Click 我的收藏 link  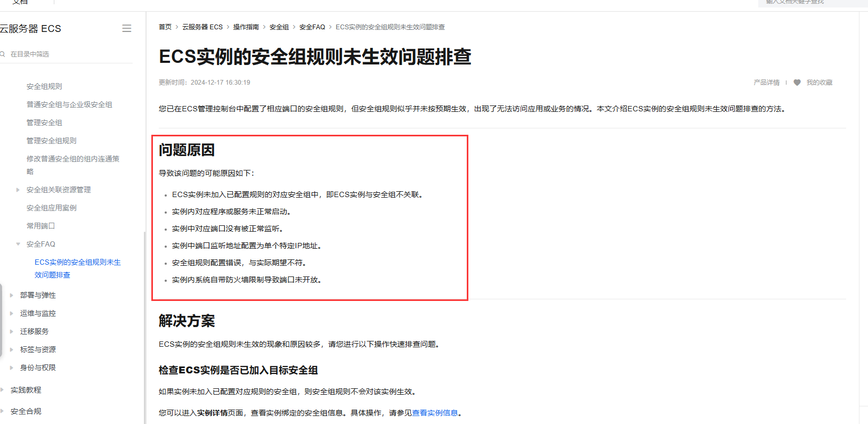coord(820,83)
